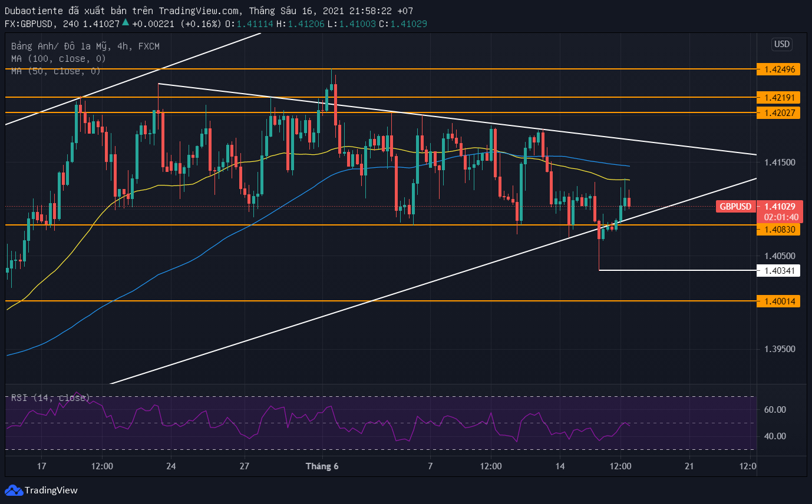Image resolution: width=812 pixels, height=504 pixels.
Task: Select the 1.40830 orange price label
Action: 778,230
